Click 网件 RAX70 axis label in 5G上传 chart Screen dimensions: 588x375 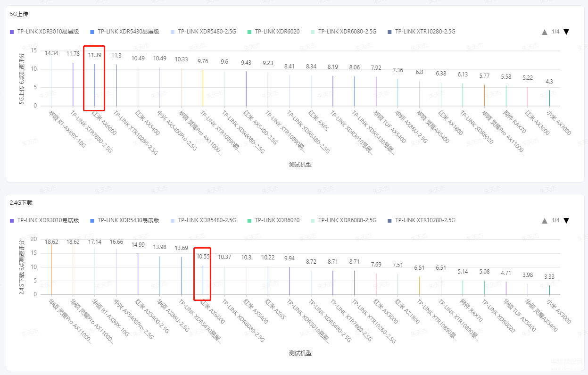(513, 122)
